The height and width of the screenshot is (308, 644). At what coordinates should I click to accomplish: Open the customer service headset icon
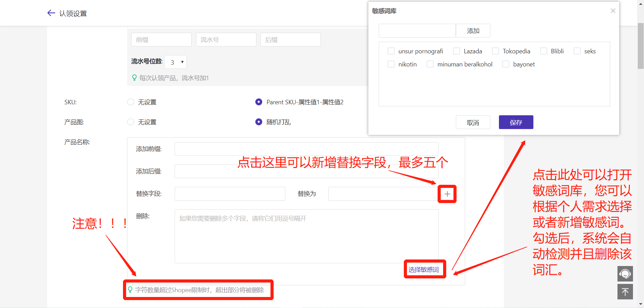(625, 274)
